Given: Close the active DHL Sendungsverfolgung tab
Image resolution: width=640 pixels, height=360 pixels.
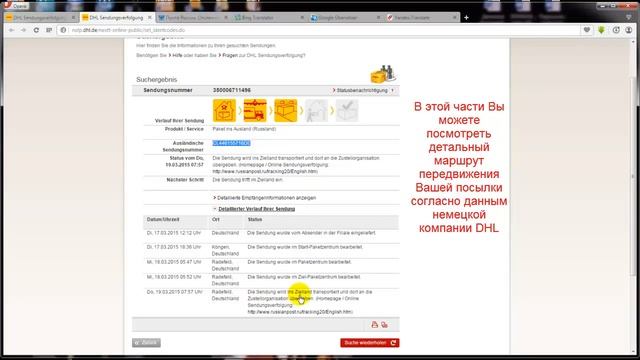Looking at the screenshot, I should click(x=149, y=18).
